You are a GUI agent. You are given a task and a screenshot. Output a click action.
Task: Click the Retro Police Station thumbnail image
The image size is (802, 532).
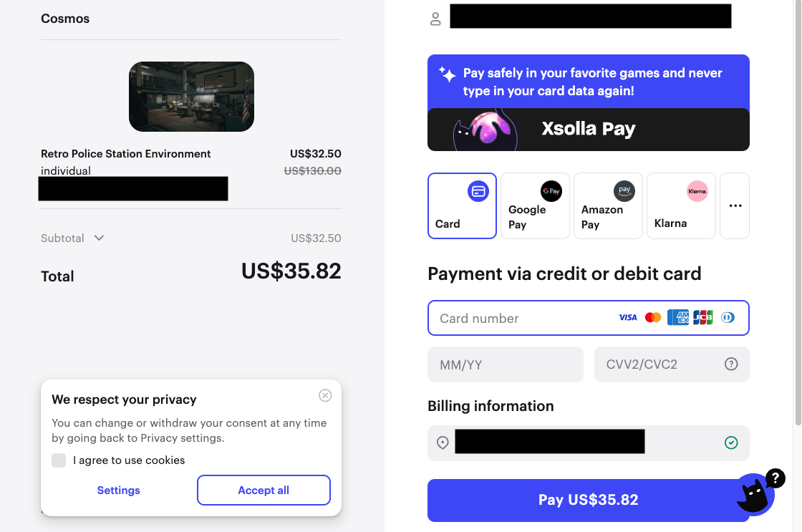(x=191, y=97)
